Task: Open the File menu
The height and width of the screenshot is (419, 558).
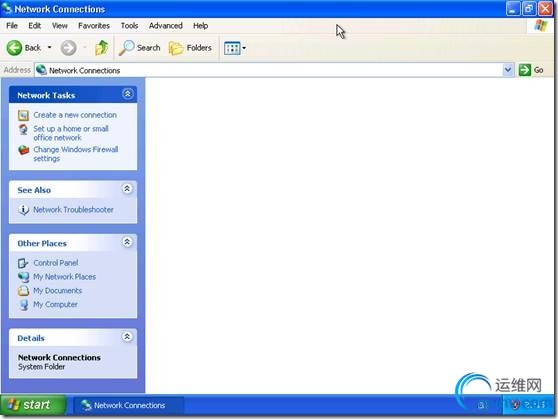Action: click(12, 26)
